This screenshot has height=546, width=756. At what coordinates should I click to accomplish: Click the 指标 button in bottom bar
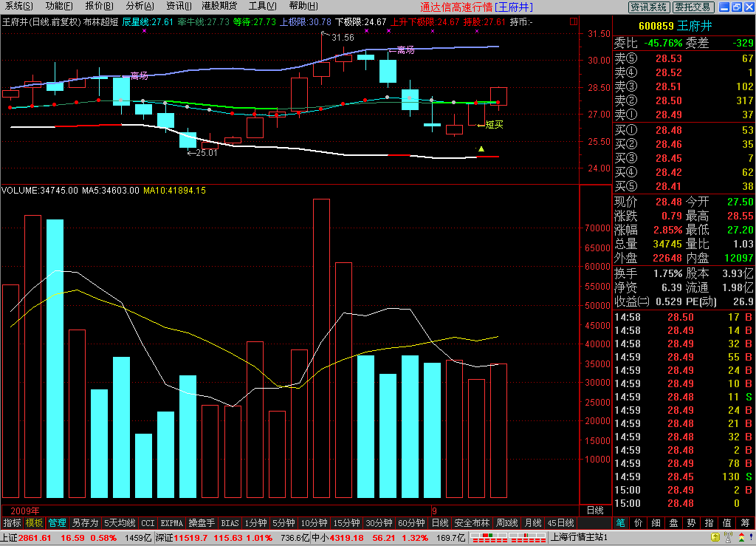tap(12, 523)
